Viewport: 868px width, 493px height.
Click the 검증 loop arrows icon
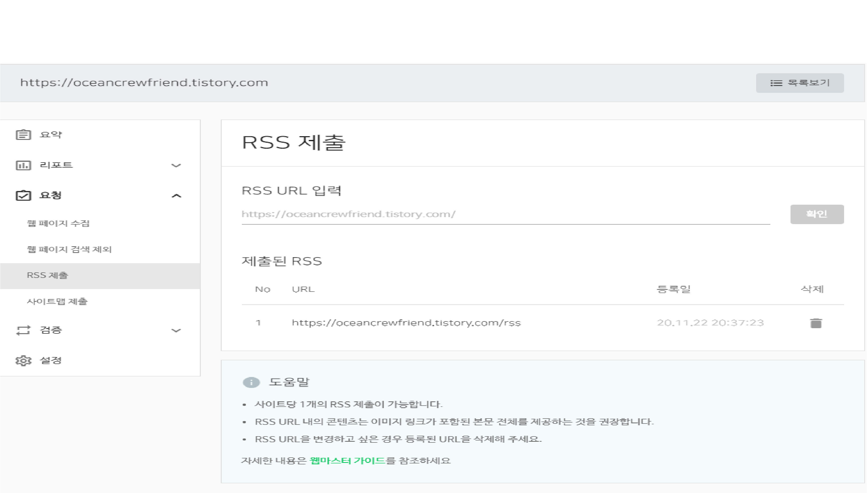(23, 330)
